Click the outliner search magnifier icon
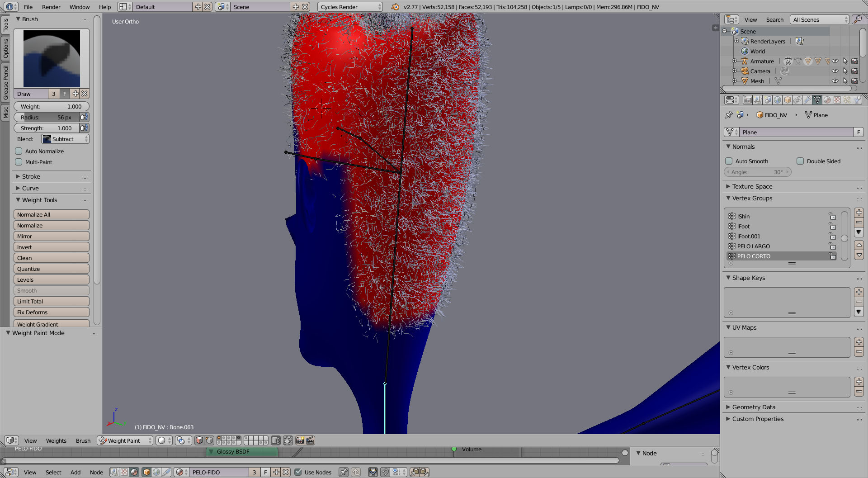Viewport: 868px width, 478px height. [857, 19]
